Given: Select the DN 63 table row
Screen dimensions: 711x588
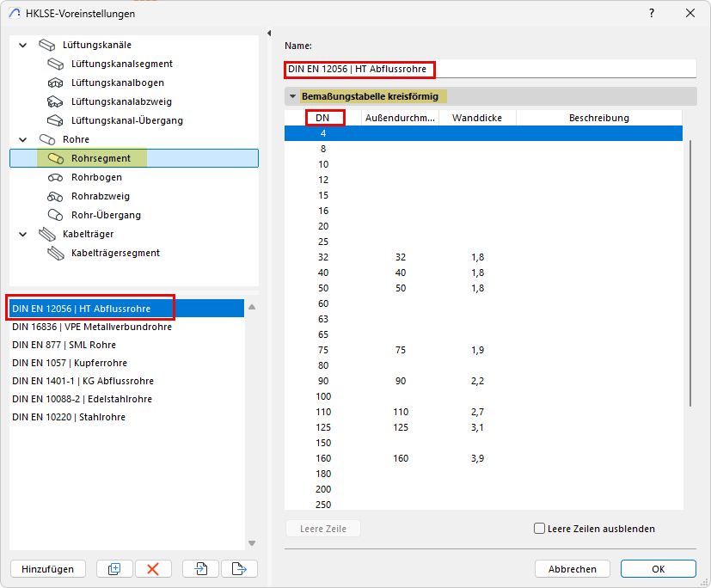Looking at the screenshot, I should tap(483, 319).
